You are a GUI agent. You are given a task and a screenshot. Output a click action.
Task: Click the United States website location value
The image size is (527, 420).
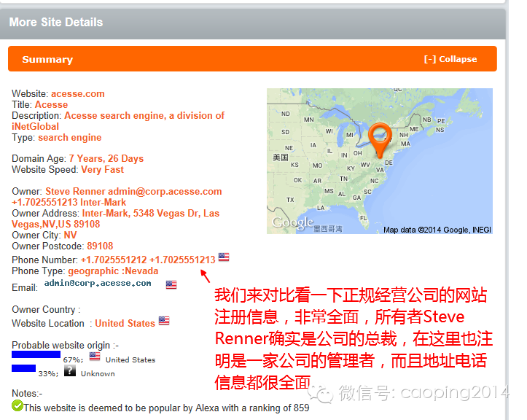[x=125, y=324]
